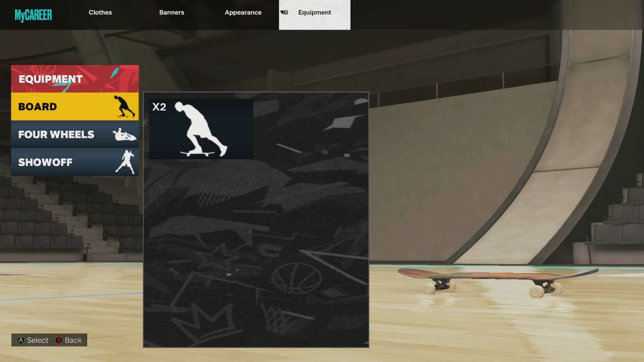Go to the Appearance tab

[x=243, y=13]
